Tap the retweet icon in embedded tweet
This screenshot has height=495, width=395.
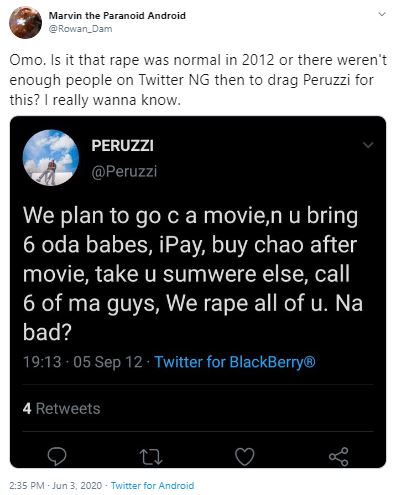tap(151, 457)
